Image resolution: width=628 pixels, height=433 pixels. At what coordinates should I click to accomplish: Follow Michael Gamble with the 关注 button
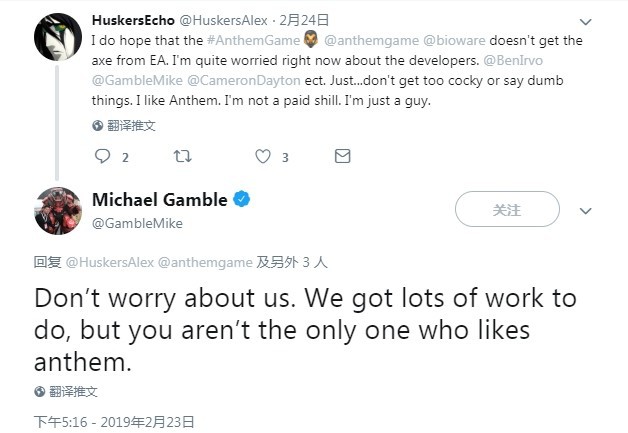click(x=507, y=210)
